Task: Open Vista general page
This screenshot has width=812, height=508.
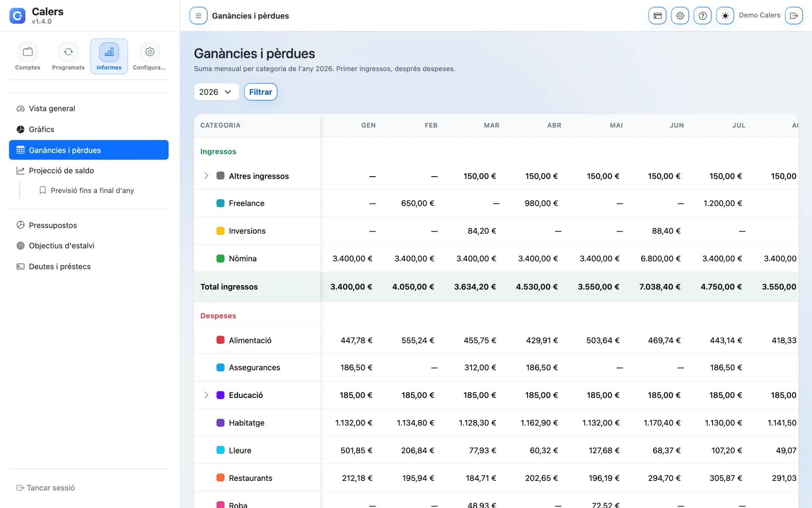Action: 89,108
